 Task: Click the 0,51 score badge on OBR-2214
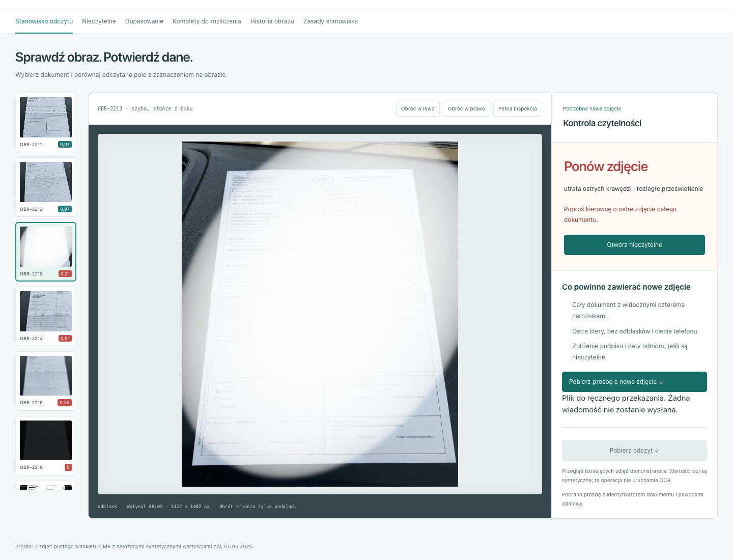click(x=65, y=339)
